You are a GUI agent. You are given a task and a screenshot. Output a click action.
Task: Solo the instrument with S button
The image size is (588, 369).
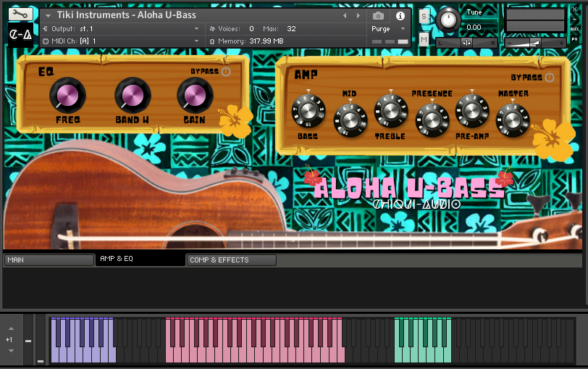pos(424,16)
